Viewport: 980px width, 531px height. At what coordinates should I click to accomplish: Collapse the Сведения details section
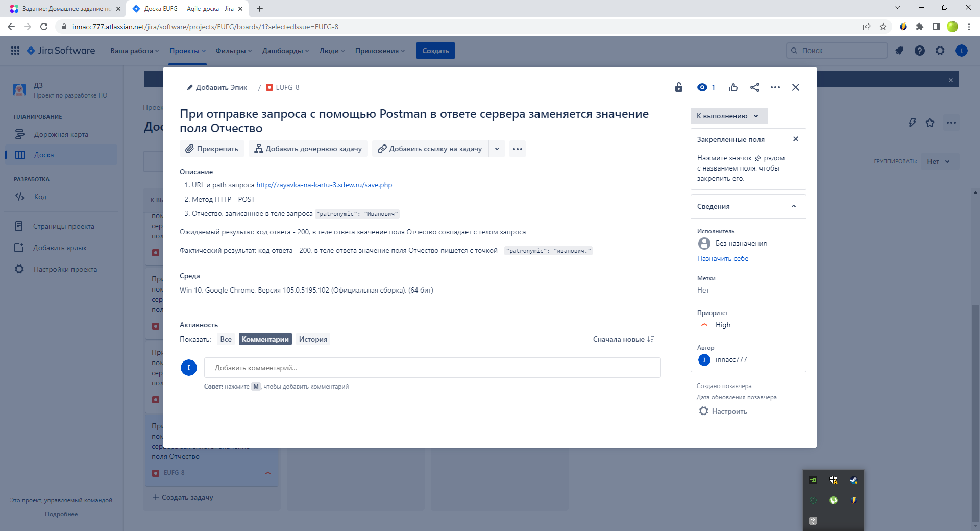(x=794, y=206)
